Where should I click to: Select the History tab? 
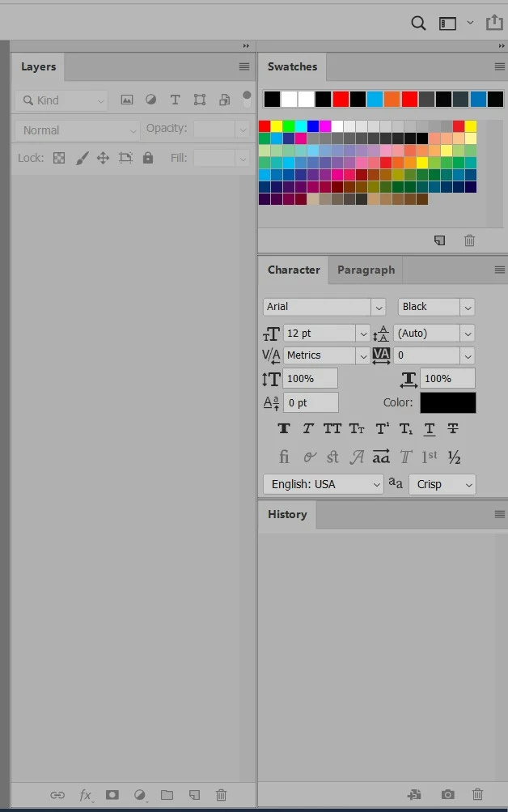287,514
